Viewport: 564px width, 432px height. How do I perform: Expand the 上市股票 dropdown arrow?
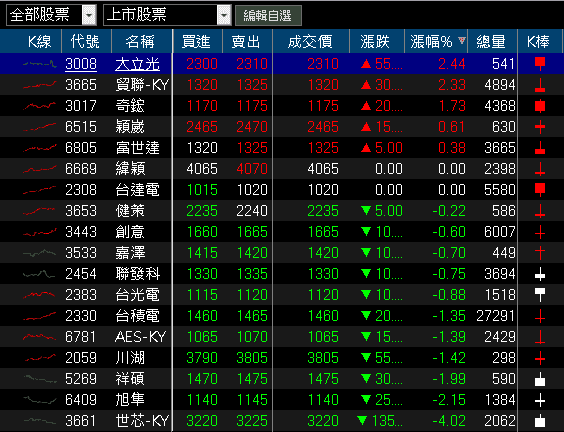[x=224, y=15]
